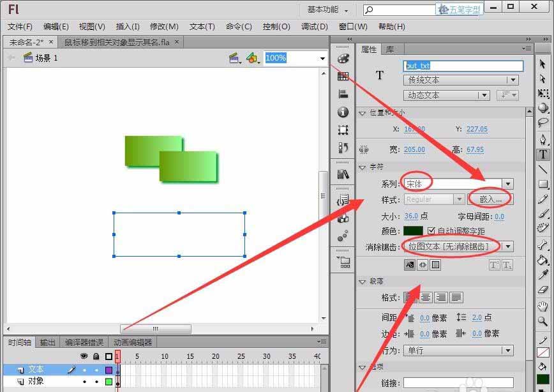554x392 pixels.
Task: Open the 修改(M) menu
Action: click(x=164, y=27)
